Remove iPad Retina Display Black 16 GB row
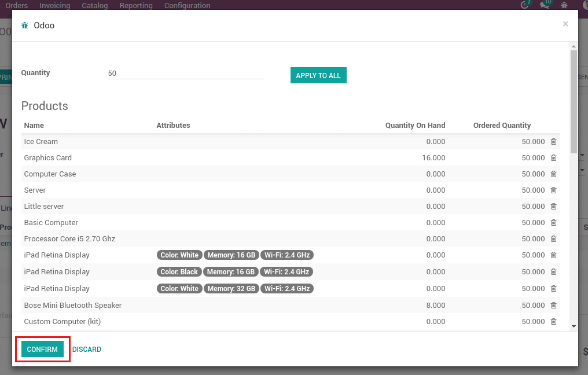This screenshot has height=375, width=588. point(553,272)
